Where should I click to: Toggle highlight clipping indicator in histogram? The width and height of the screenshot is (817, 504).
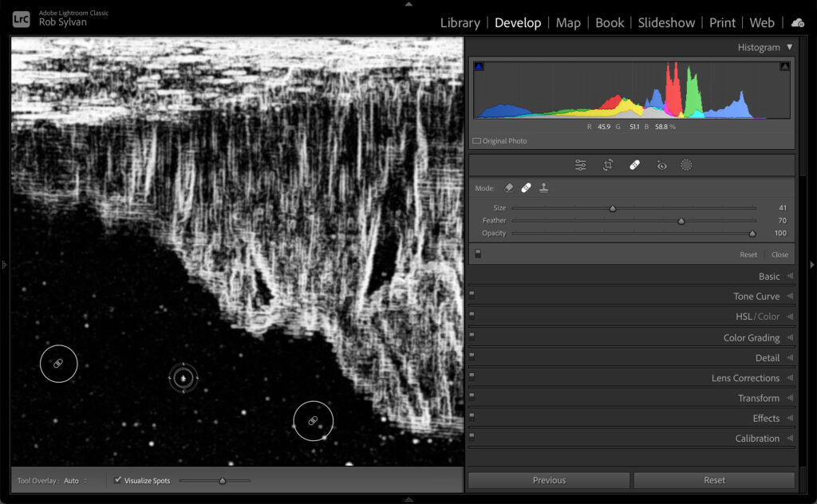pos(784,67)
